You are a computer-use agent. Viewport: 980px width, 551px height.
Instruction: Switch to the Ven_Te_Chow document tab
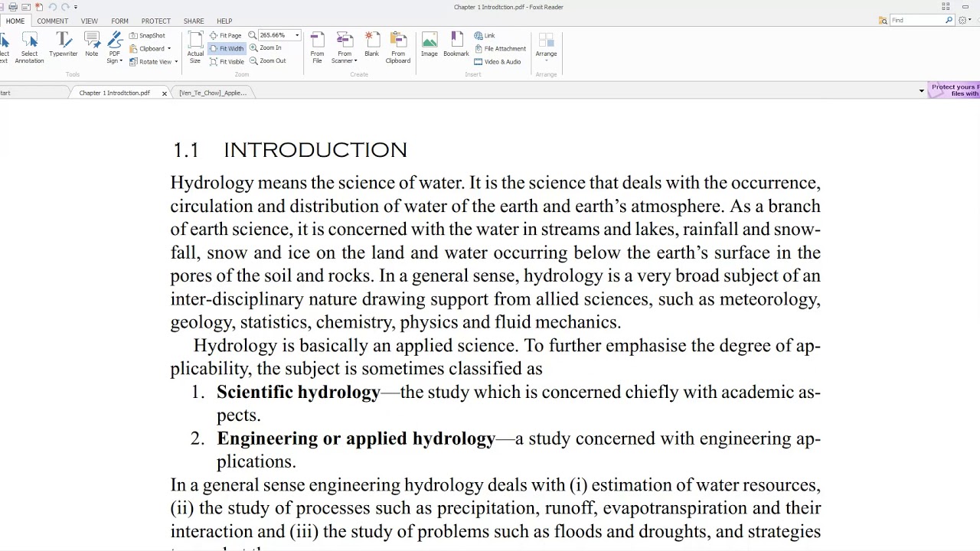point(213,93)
